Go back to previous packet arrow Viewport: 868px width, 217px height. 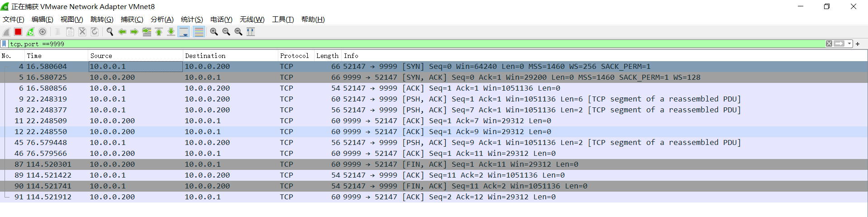122,32
